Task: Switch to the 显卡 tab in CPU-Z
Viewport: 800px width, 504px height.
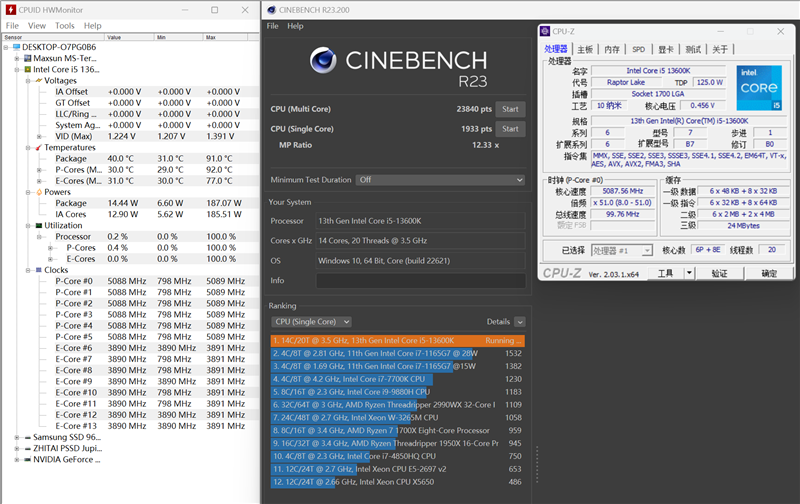Action: click(x=666, y=49)
